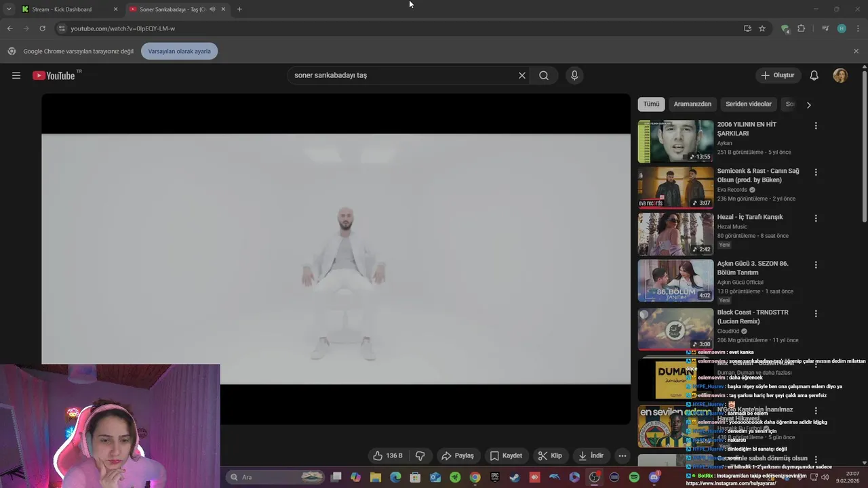
Task: Open options for Hezal - İç Tarafı Karışık
Action: (816, 218)
